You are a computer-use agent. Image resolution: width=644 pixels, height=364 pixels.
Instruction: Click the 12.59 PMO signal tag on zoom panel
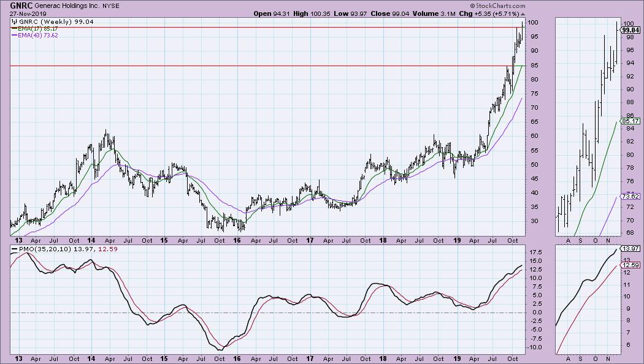click(631, 265)
